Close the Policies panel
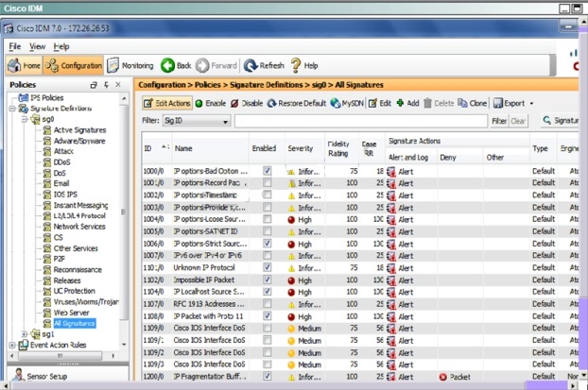 pos(118,85)
